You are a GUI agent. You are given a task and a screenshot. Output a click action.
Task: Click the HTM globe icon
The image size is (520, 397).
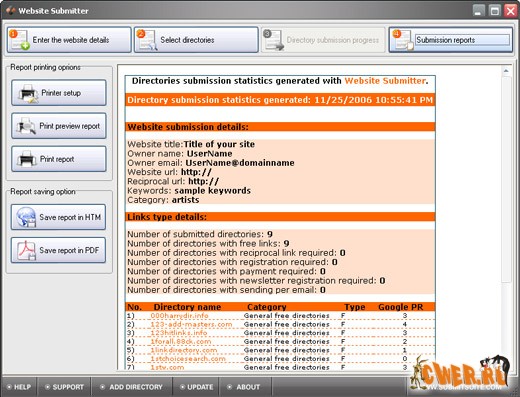[x=27, y=217]
